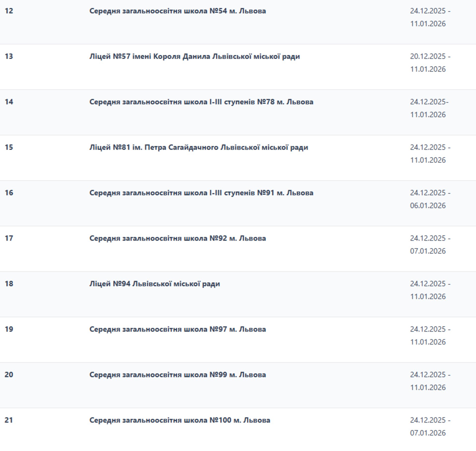
Task: Click row number 15
Action: tap(9, 147)
